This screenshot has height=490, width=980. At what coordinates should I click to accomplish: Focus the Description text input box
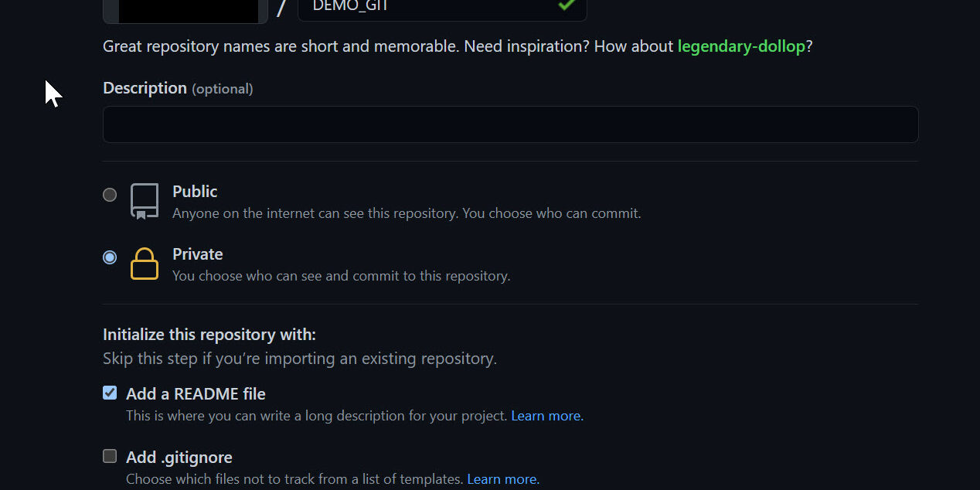click(510, 124)
